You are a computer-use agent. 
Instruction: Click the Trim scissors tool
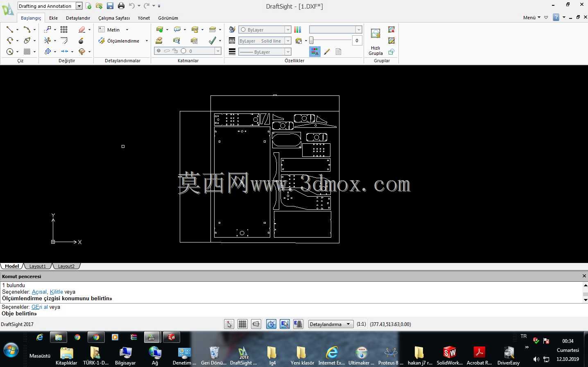point(47,41)
